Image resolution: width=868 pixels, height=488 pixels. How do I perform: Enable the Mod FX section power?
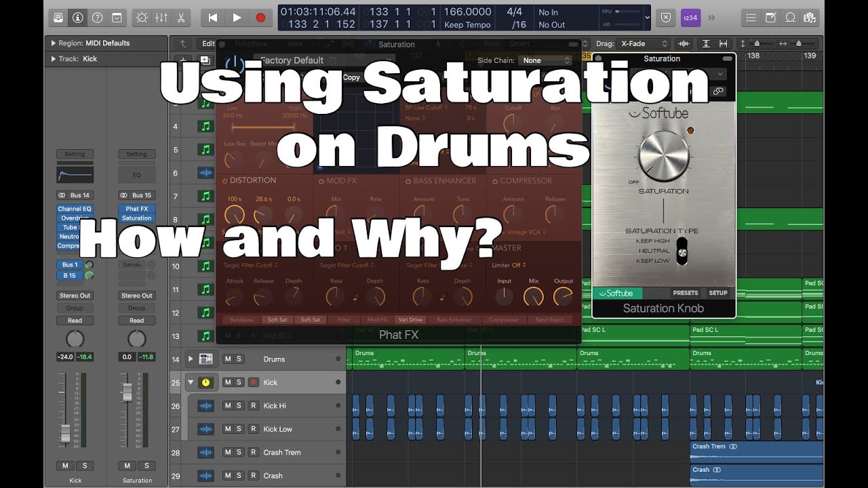[321, 181]
